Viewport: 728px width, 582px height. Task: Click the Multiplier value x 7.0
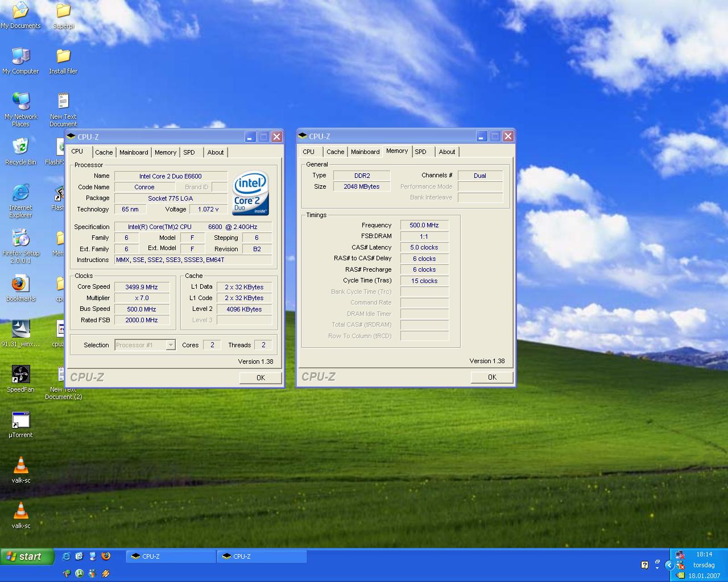click(142, 298)
